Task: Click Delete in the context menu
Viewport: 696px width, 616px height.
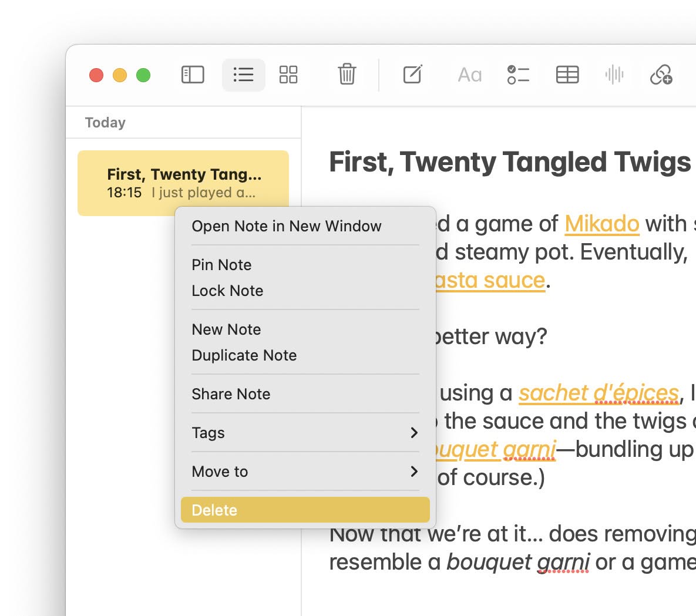Action: pos(305,510)
